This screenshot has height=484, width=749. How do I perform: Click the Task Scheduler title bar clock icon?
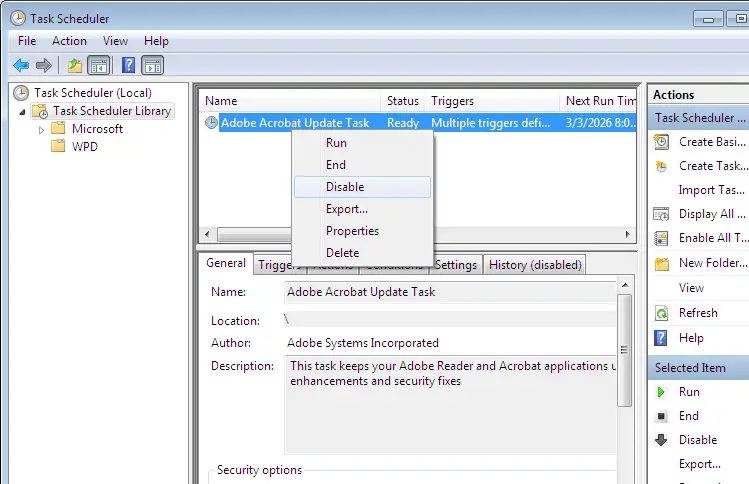pyautogui.click(x=18, y=18)
